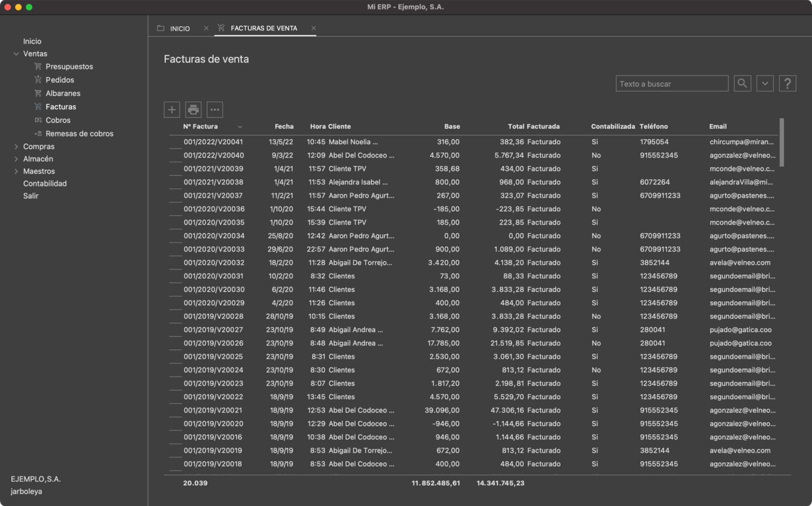This screenshot has height=506, width=812.
Task: Click the Pedidos cart icon in sidebar
Action: click(x=38, y=80)
